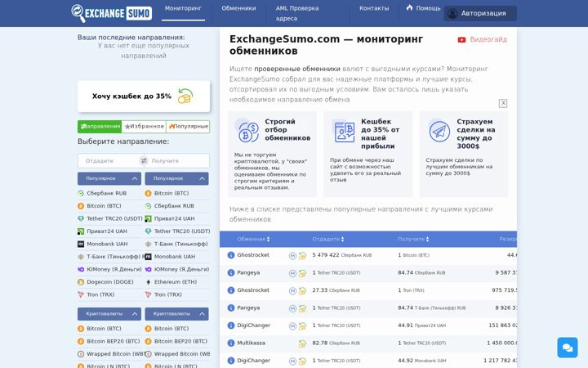The height and width of the screenshot is (368, 588).
Task: Click the Отдадите input field
Action: 109,161
